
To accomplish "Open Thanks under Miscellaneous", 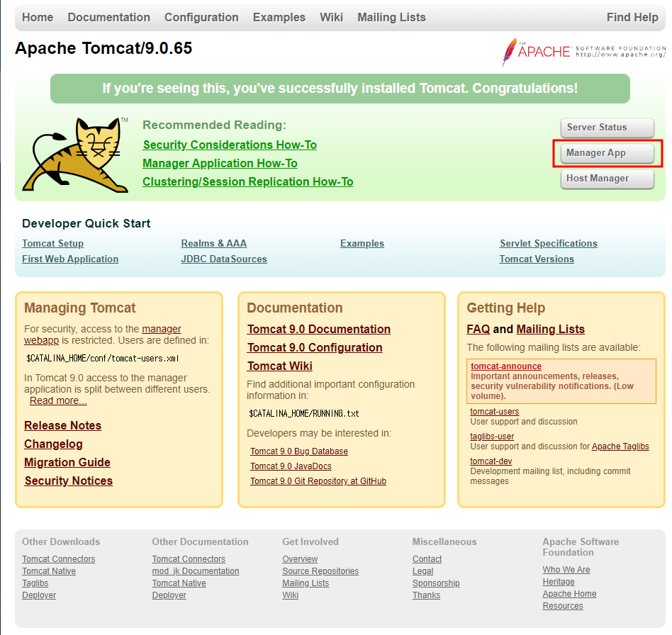I will pyautogui.click(x=426, y=595).
